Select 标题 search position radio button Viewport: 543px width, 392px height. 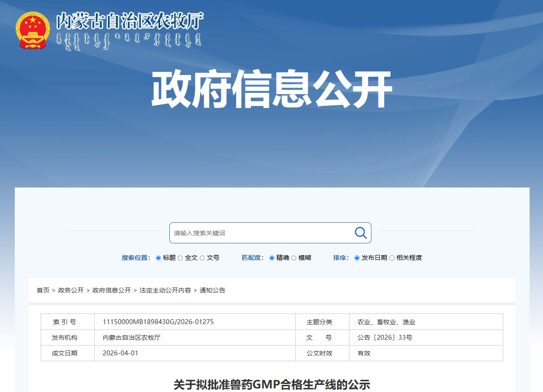tap(159, 258)
